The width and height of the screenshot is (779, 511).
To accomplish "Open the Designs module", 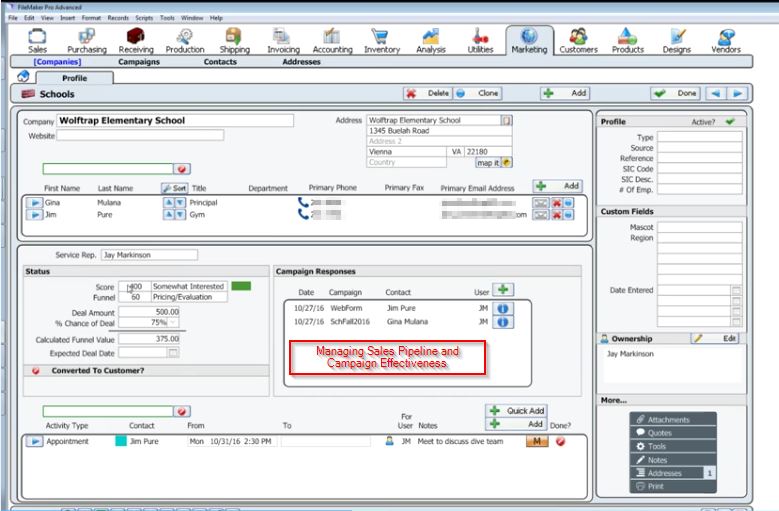I will 677,41.
